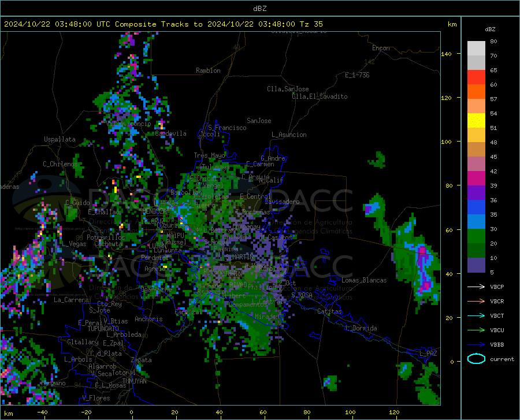Click the TUNUYAN place label
This screenshot has height=420, width=520.
(134, 381)
